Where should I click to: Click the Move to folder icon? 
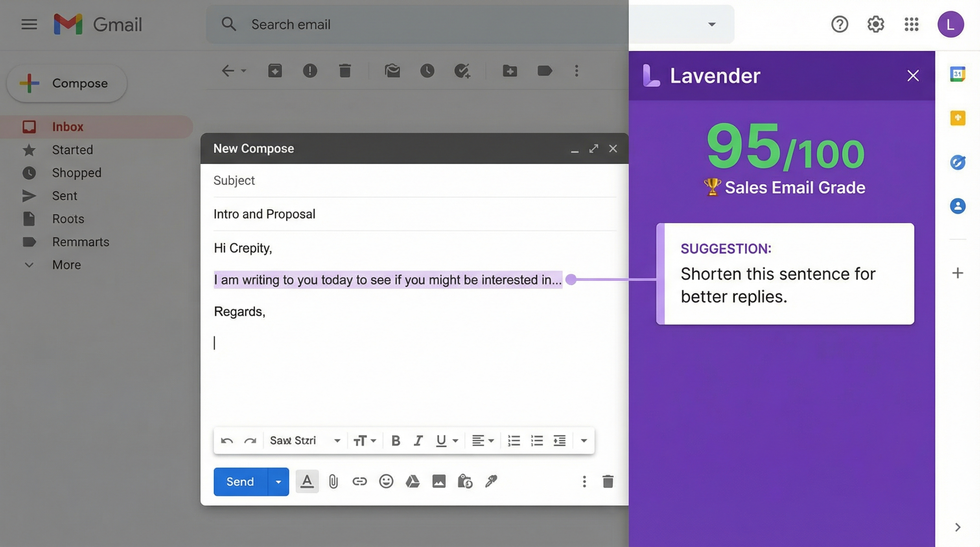click(x=510, y=71)
